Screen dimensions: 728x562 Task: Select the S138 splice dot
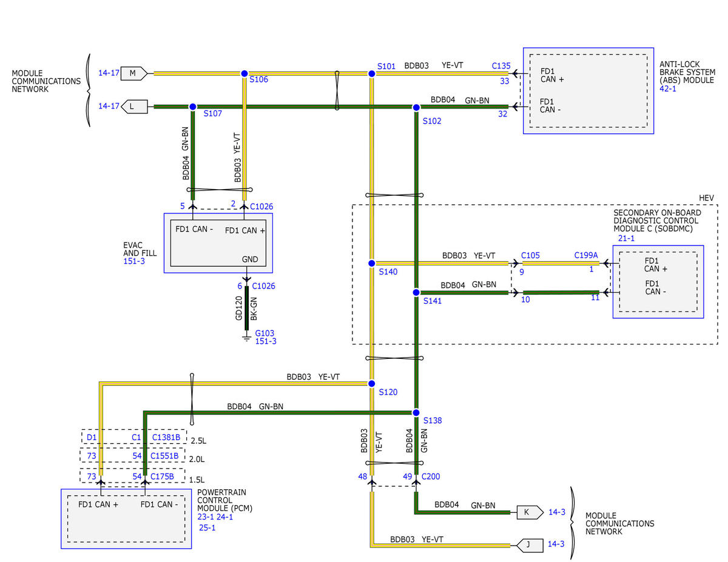(x=416, y=412)
